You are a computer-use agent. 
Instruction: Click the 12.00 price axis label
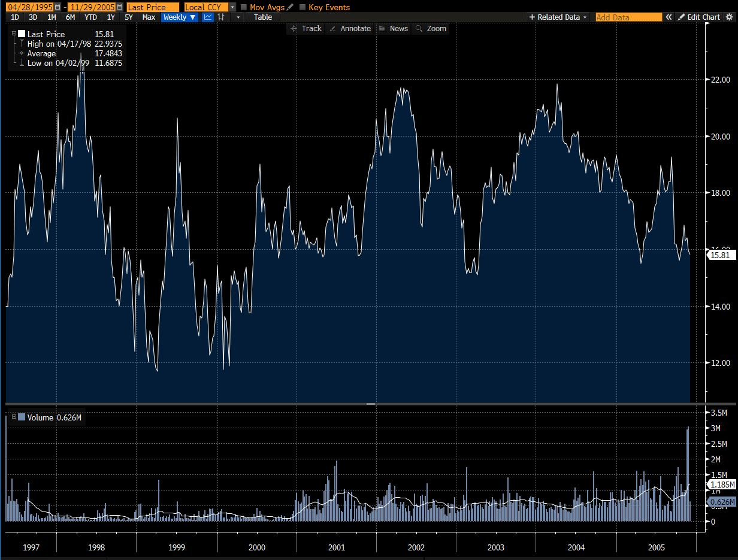click(721, 363)
